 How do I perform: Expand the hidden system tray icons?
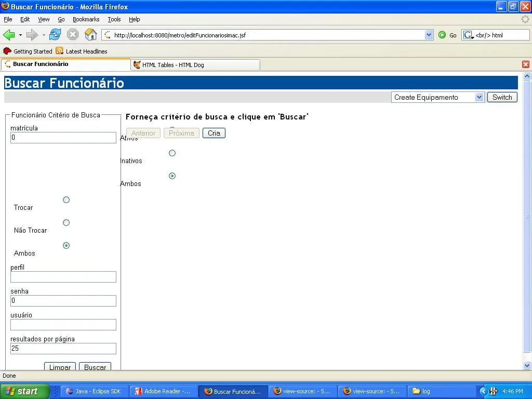click(x=483, y=391)
